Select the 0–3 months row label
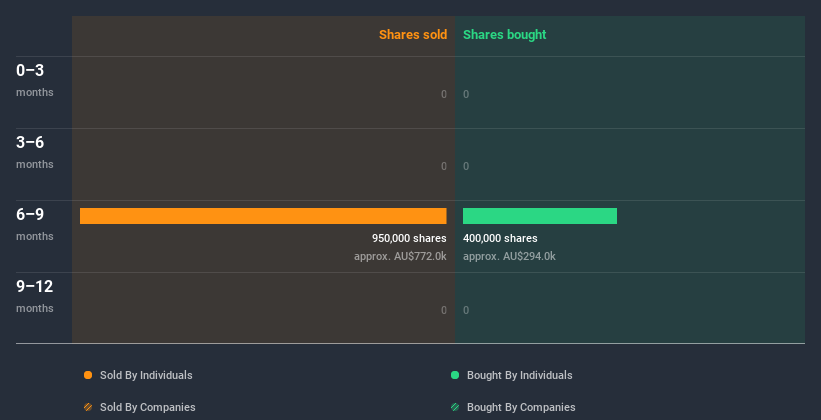The image size is (821, 420). [35, 80]
